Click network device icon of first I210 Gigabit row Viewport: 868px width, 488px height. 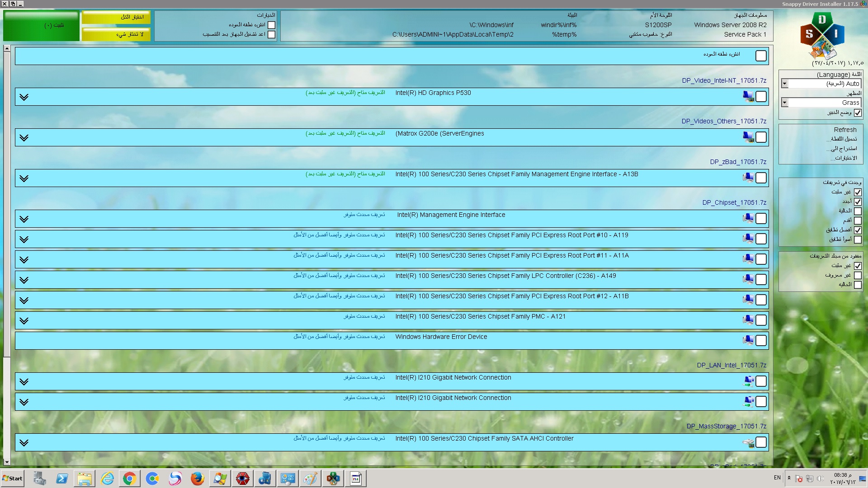(748, 381)
